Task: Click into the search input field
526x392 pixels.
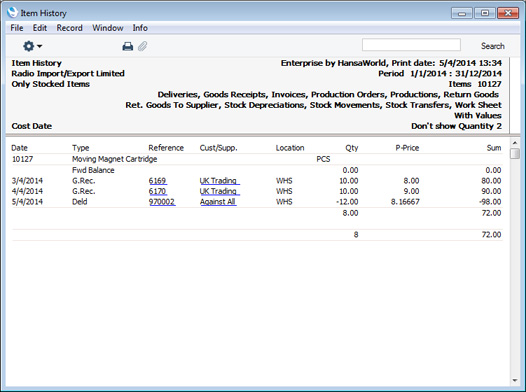Action: point(411,45)
